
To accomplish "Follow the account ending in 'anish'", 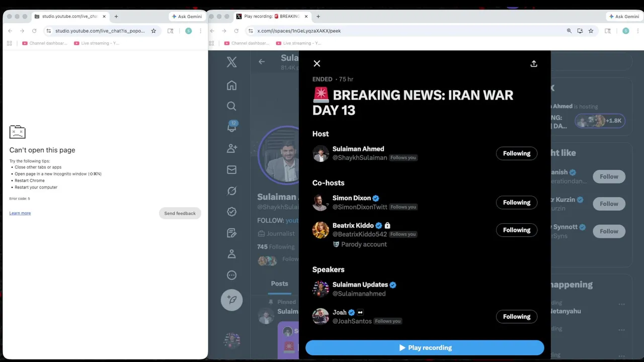I will point(609,176).
